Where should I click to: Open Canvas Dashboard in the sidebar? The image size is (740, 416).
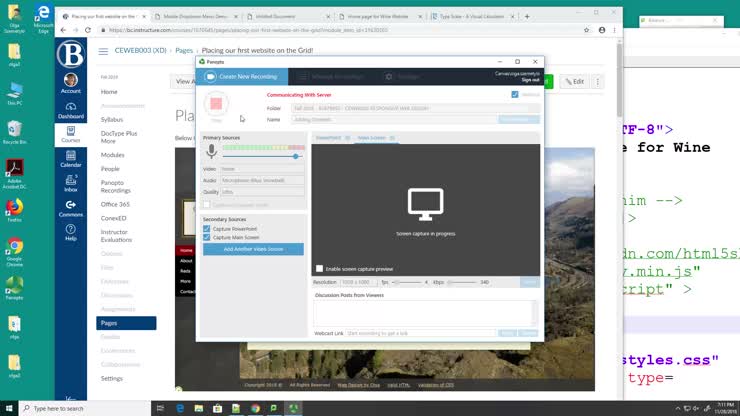click(x=71, y=110)
